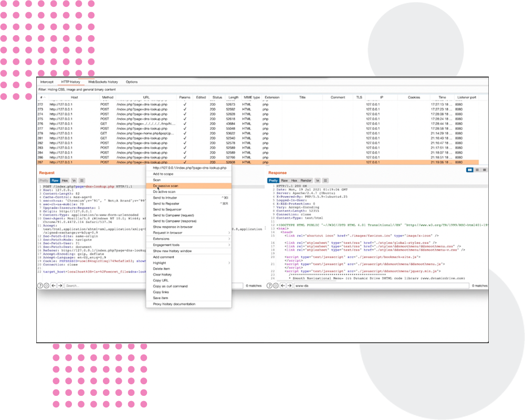
Task: Sort by the Host column header
Action: point(75,98)
